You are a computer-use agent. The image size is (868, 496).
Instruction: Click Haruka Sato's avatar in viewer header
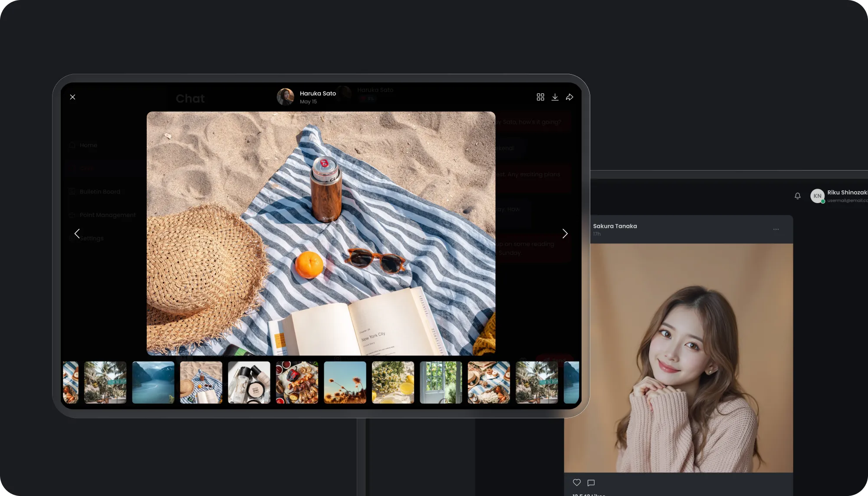[x=285, y=97]
